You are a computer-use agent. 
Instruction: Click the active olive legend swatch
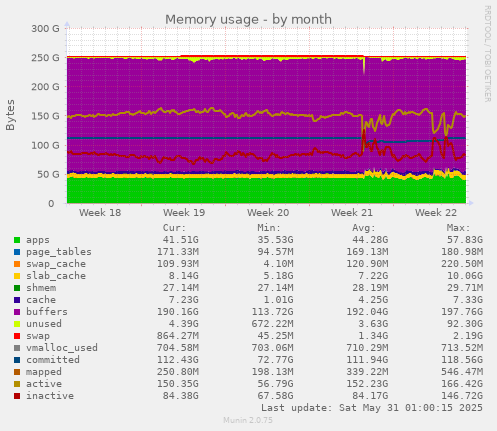click(17, 384)
